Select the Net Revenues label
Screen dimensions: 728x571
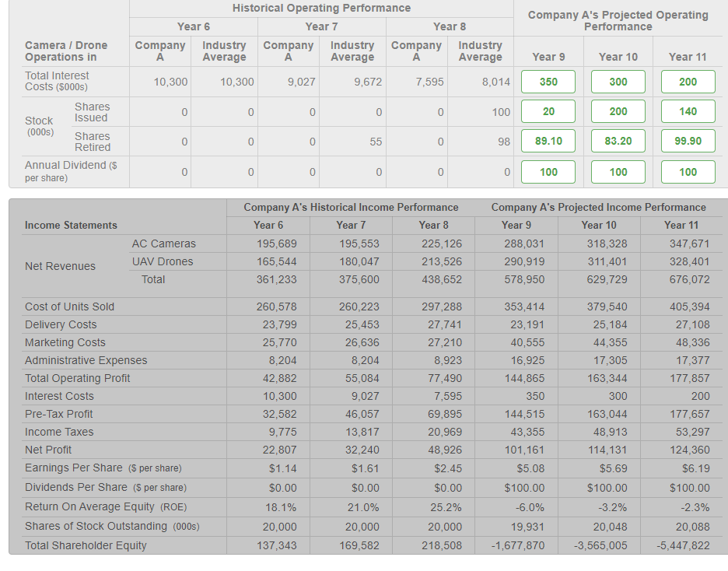coord(60,266)
